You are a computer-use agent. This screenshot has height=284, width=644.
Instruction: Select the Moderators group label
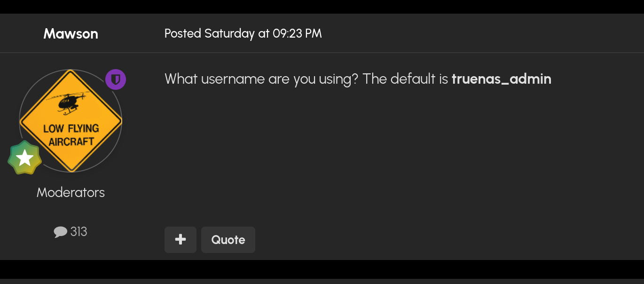pyautogui.click(x=71, y=192)
